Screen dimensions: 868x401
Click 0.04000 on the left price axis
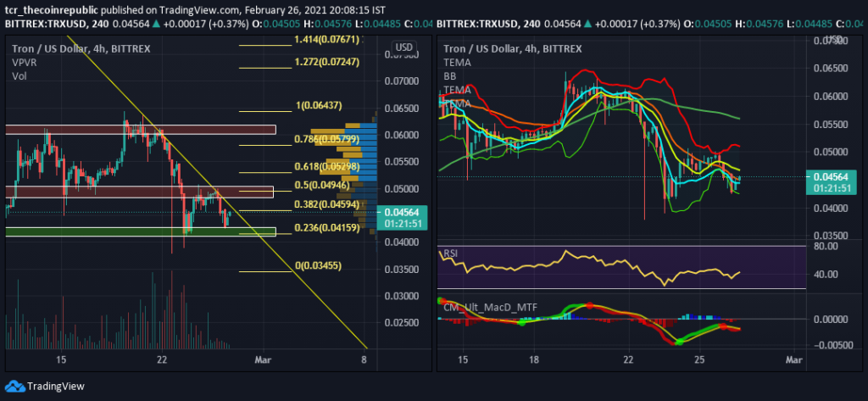[x=400, y=242]
